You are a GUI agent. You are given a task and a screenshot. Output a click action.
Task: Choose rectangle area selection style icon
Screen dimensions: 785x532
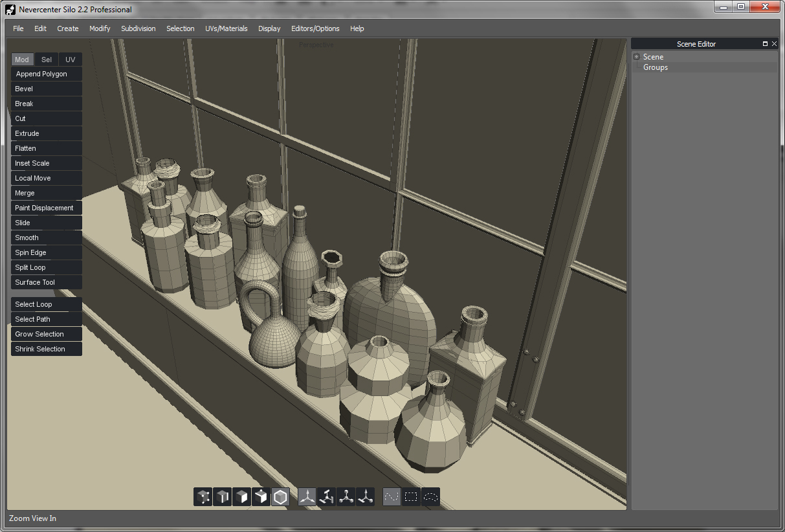point(411,497)
